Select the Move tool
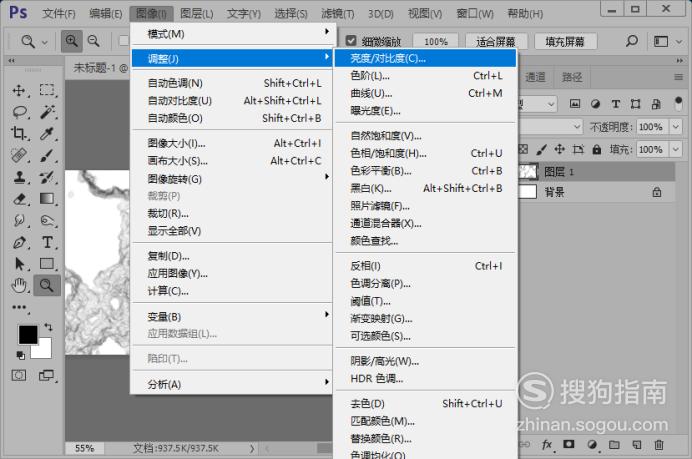Viewport: 692px width, 459px height. point(19,90)
